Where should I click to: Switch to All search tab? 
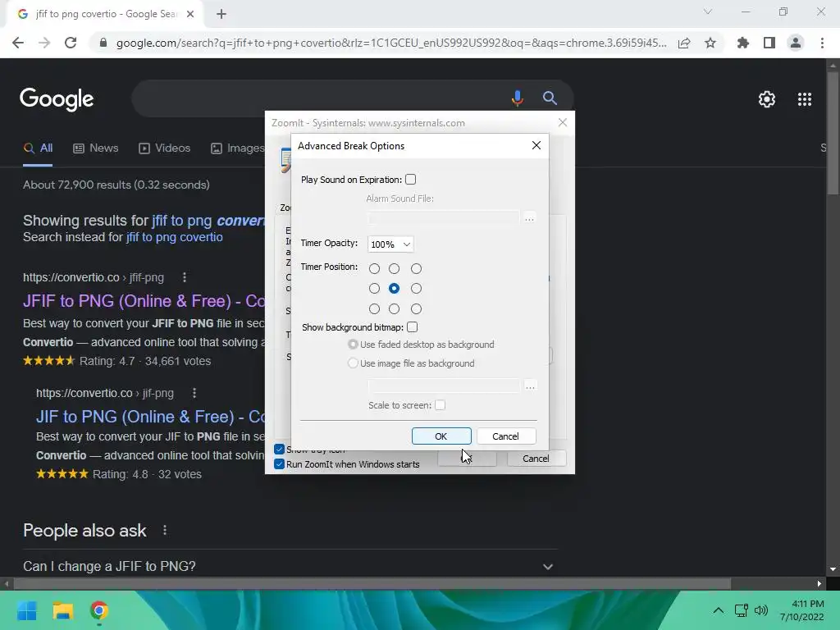click(38, 148)
